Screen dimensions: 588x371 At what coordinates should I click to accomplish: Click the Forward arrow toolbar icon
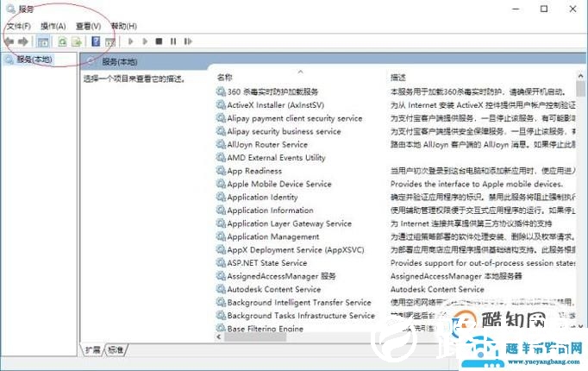pos(23,41)
